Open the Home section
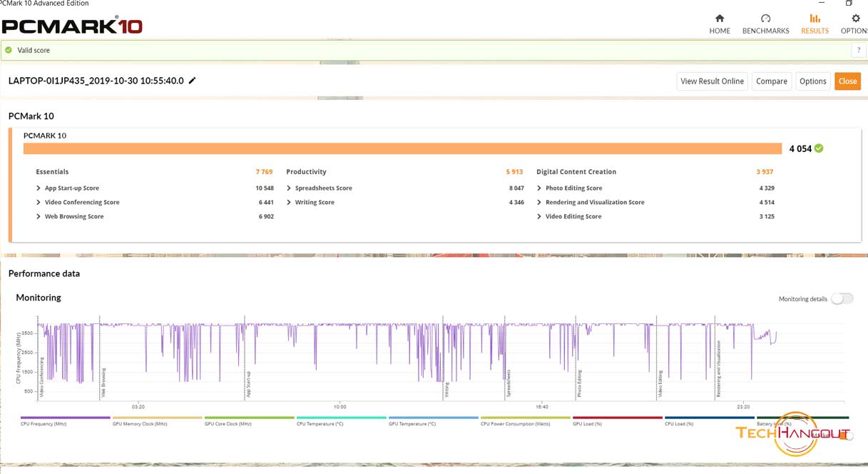The width and height of the screenshot is (868, 474). [719, 24]
